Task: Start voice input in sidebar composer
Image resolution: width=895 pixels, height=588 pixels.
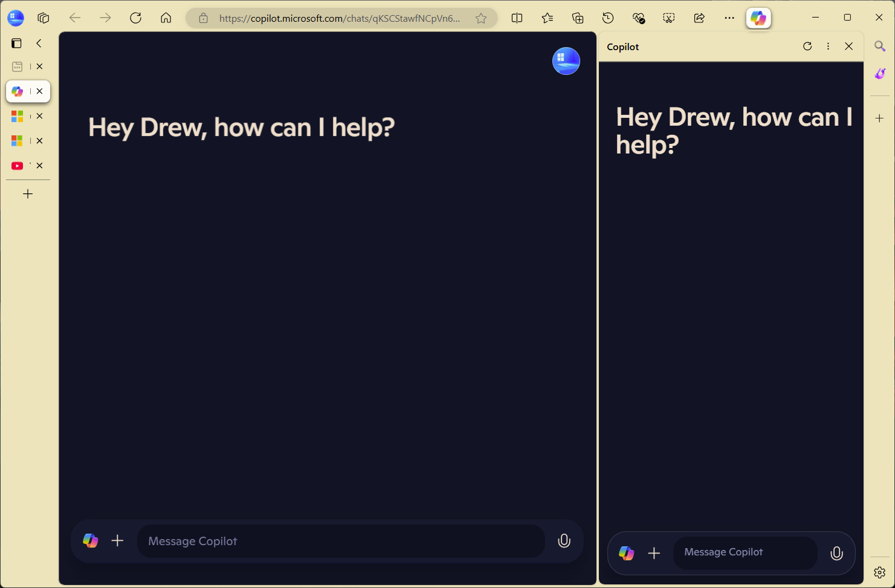Action: 837,553
